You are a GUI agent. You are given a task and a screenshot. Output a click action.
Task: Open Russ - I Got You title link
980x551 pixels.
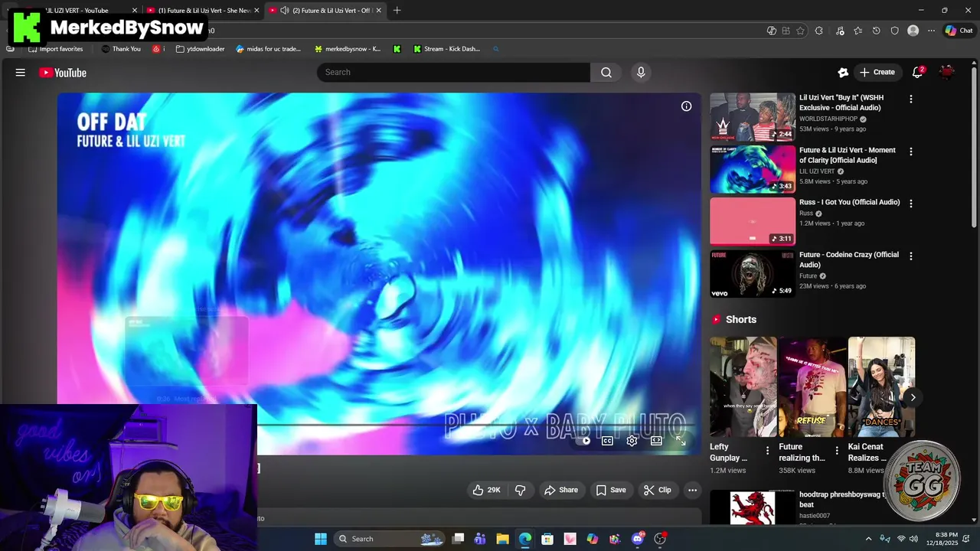[x=850, y=202]
